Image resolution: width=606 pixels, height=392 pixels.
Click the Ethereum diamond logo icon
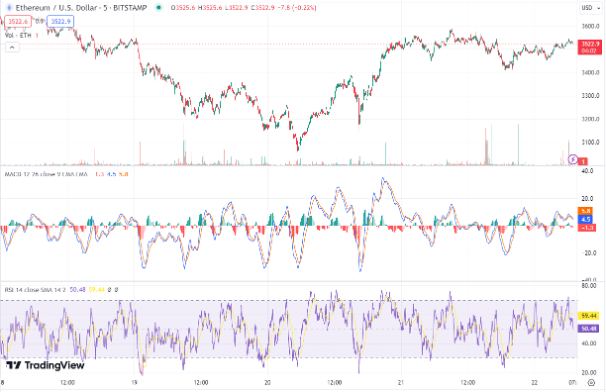coord(9,8)
